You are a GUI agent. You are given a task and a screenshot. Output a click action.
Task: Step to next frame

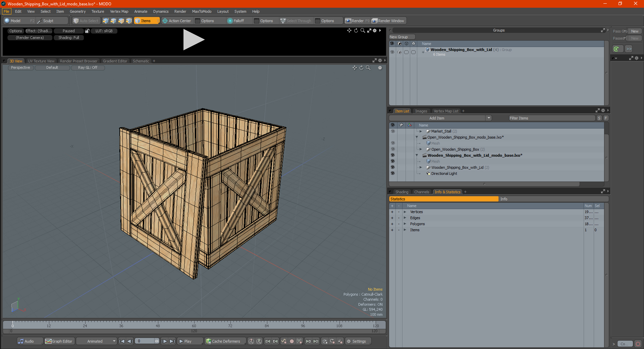[164, 341]
